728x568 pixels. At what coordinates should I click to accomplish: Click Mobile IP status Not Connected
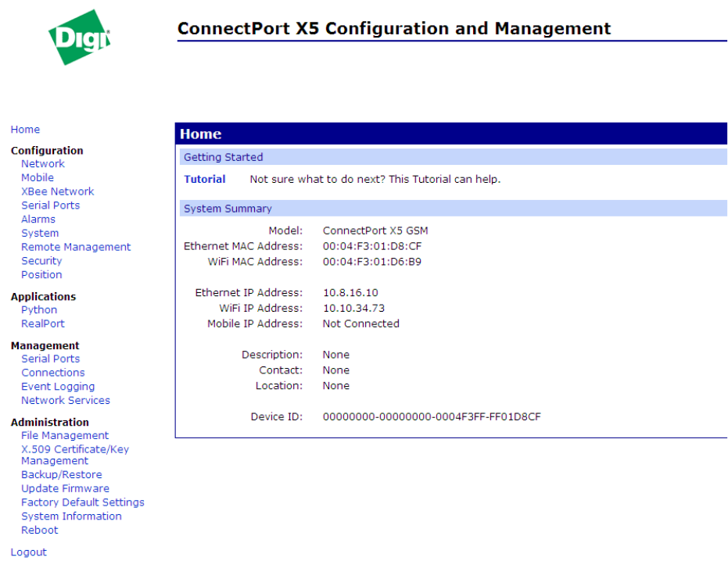point(360,324)
